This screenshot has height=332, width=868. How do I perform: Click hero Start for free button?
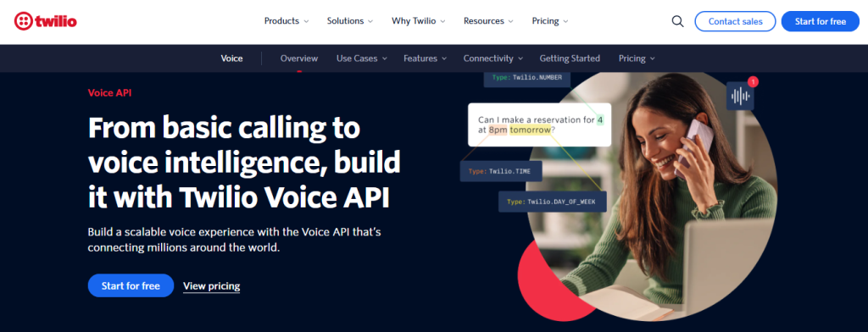tap(131, 285)
